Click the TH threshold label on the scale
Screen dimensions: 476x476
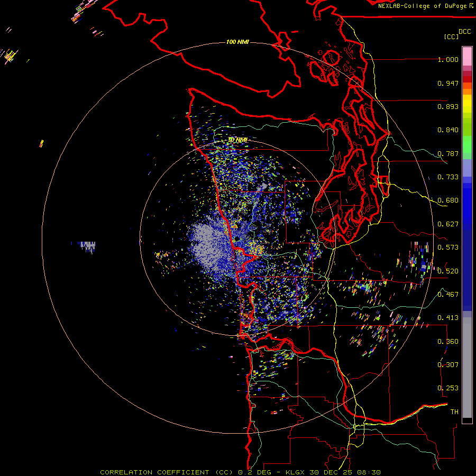454,412
